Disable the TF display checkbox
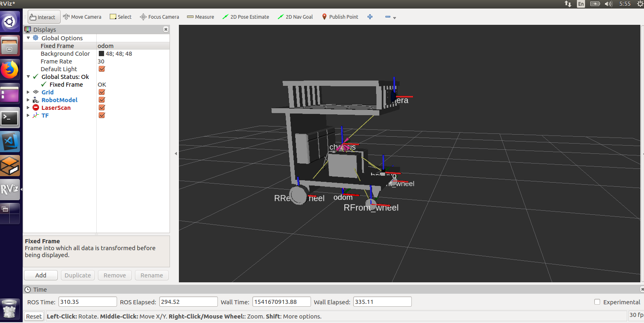Image resolution: width=644 pixels, height=323 pixels. (x=102, y=115)
